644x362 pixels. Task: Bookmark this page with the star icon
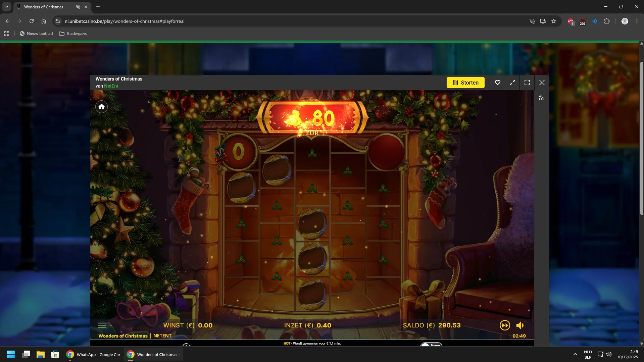point(554,21)
